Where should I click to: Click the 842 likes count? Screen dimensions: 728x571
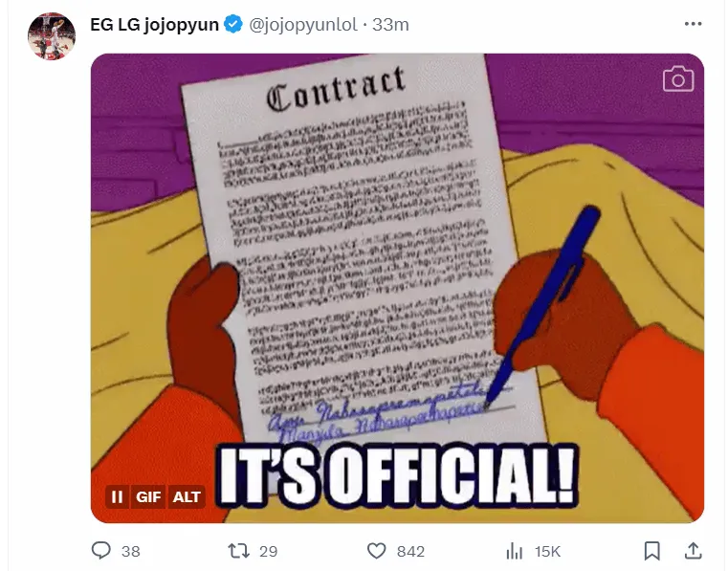pos(410,552)
